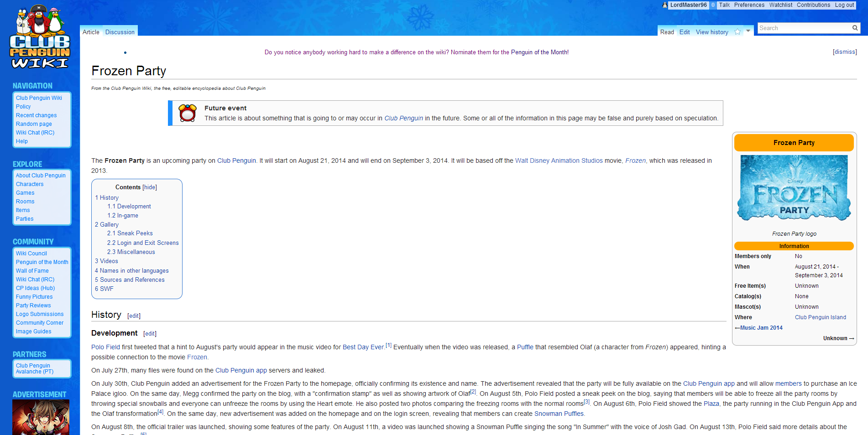
Task: Open the notifications counter badge
Action: click(713, 5)
